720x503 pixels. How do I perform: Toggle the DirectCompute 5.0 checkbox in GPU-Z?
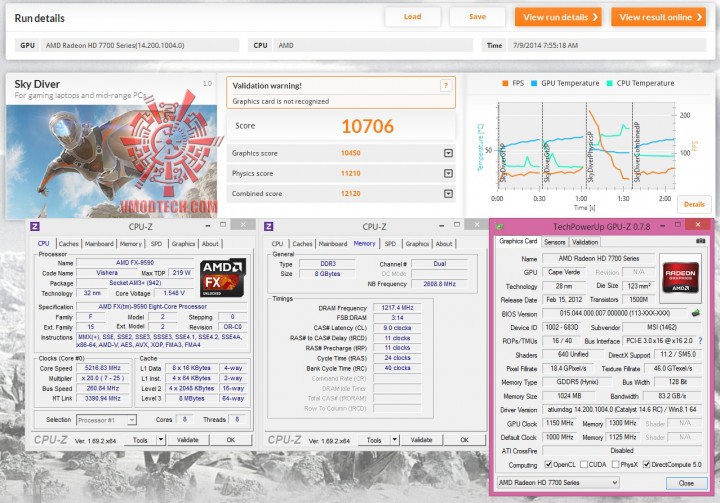[647, 464]
